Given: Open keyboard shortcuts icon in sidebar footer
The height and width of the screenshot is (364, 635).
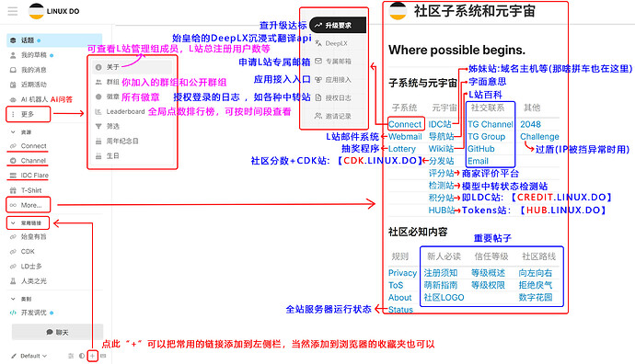Looking at the screenshot, I should click(103, 356).
